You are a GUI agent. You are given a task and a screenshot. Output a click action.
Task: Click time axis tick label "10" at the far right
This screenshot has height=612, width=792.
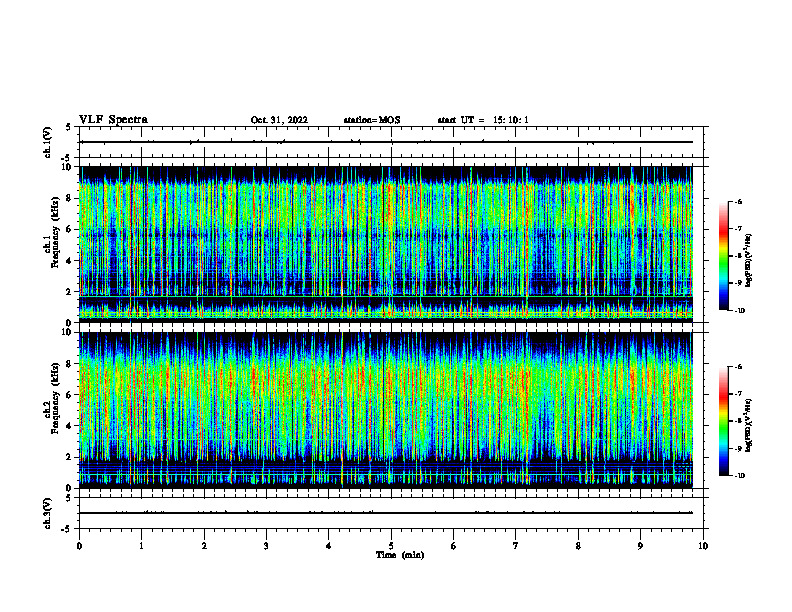703,546
